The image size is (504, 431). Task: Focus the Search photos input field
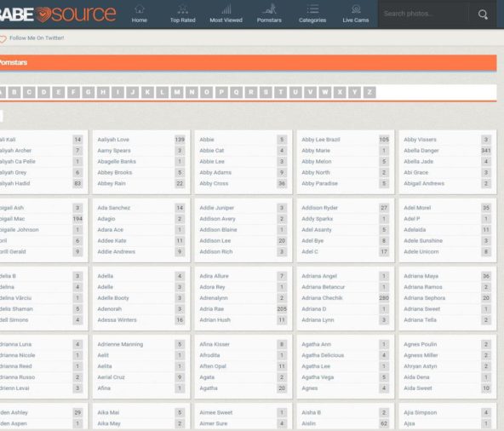click(423, 14)
